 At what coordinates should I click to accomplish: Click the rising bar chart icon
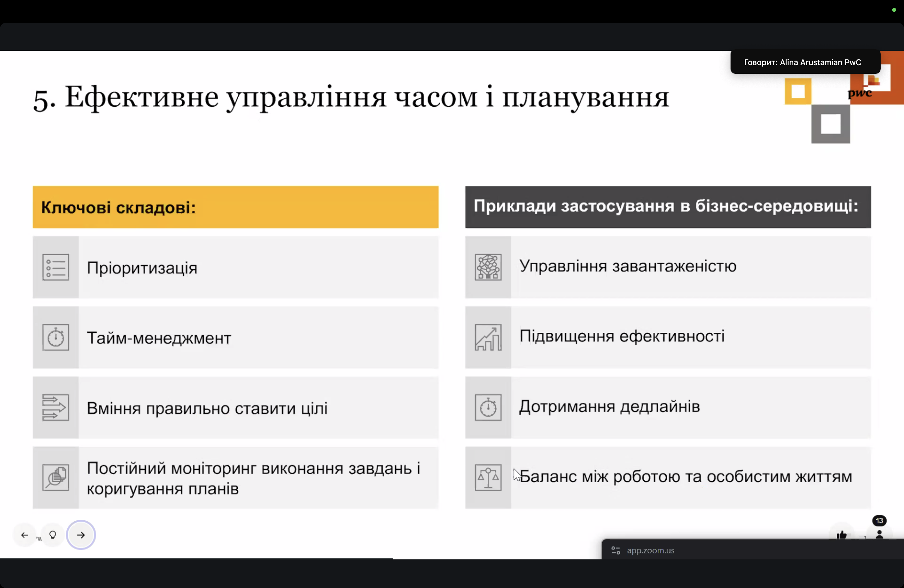[x=488, y=337]
